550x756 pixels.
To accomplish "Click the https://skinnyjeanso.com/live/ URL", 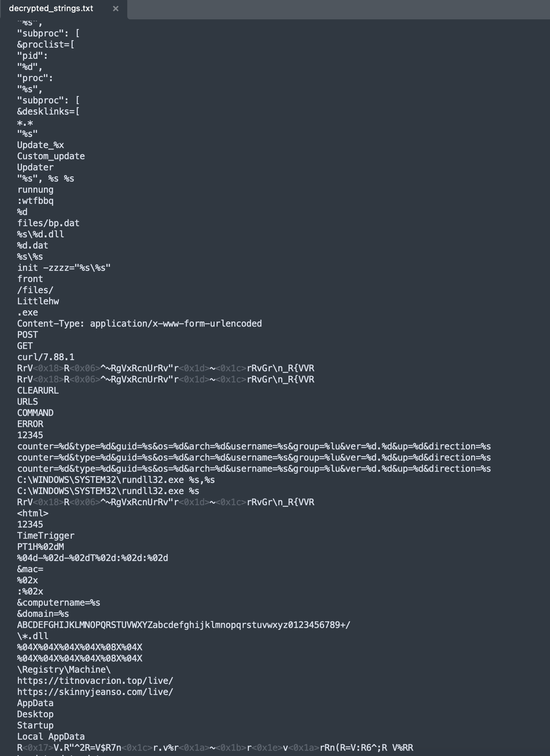I will coord(95,692).
